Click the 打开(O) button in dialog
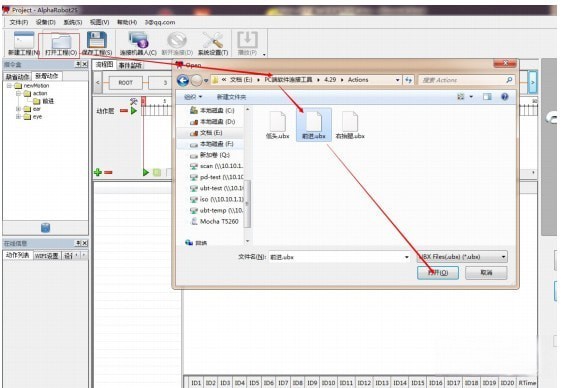The image size is (561, 388). point(438,273)
